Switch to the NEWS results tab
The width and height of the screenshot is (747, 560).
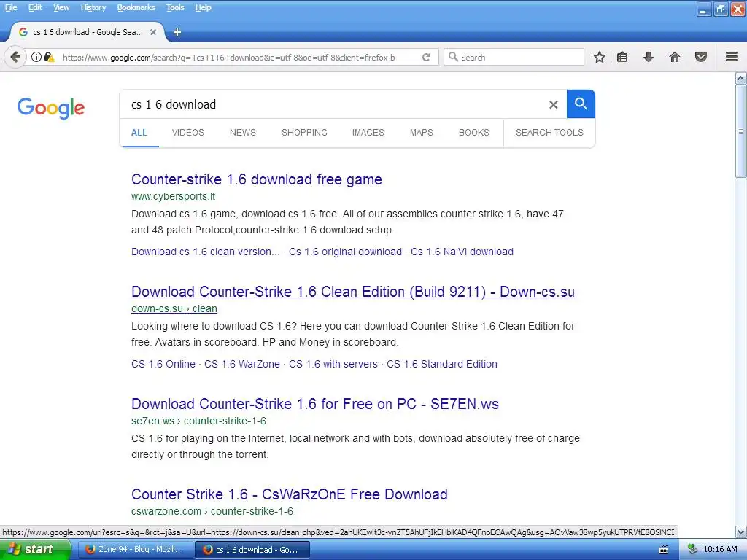[x=242, y=133]
